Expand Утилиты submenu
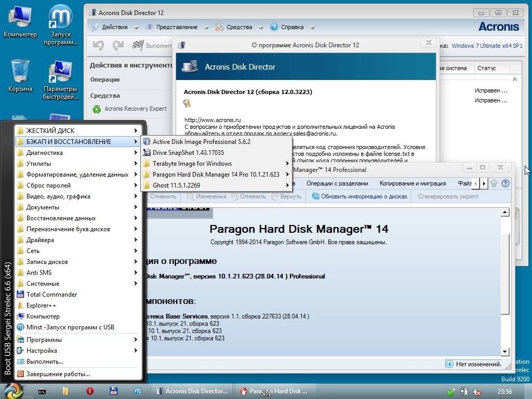Screen dimensions: 532x399 pyautogui.click(x=78, y=164)
